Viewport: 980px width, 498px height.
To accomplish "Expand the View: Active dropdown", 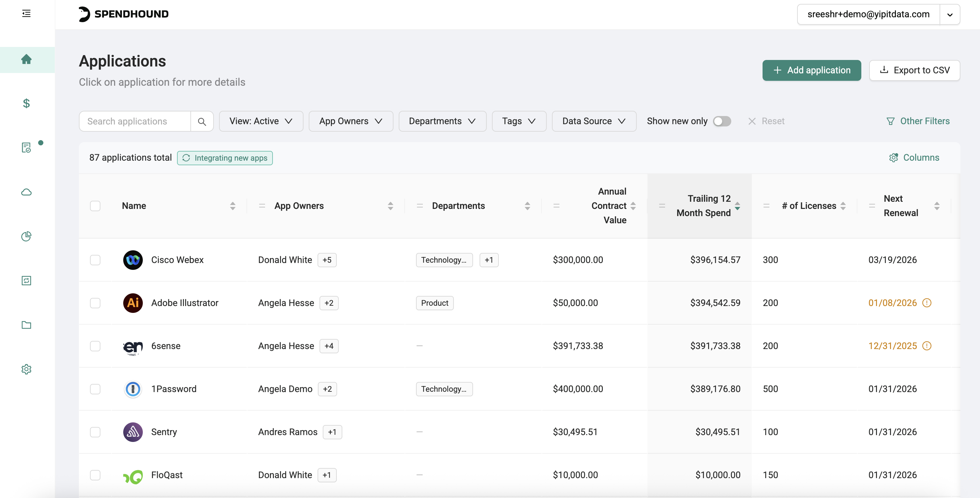I will pos(261,121).
